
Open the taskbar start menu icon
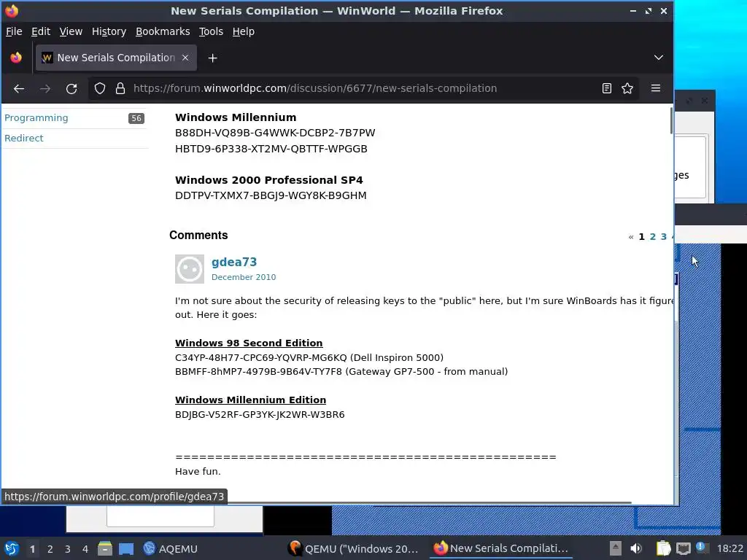(12, 548)
